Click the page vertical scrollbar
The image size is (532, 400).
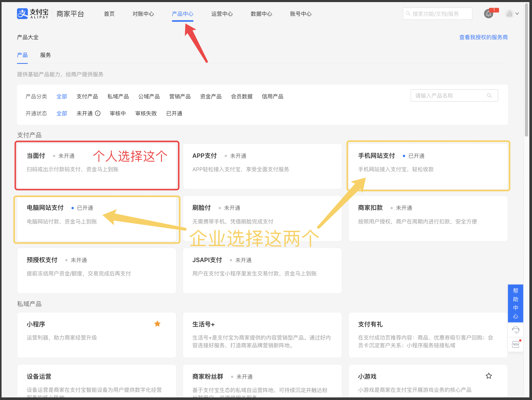pos(527,69)
